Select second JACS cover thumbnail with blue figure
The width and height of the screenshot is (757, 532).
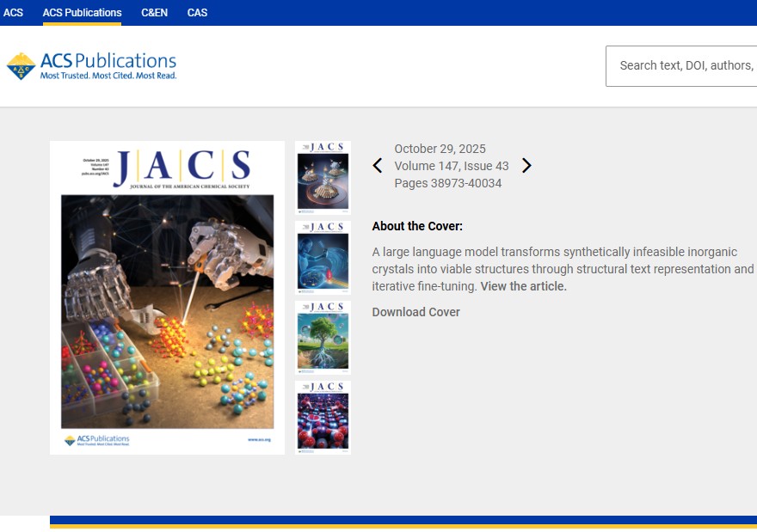click(x=323, y=258)
